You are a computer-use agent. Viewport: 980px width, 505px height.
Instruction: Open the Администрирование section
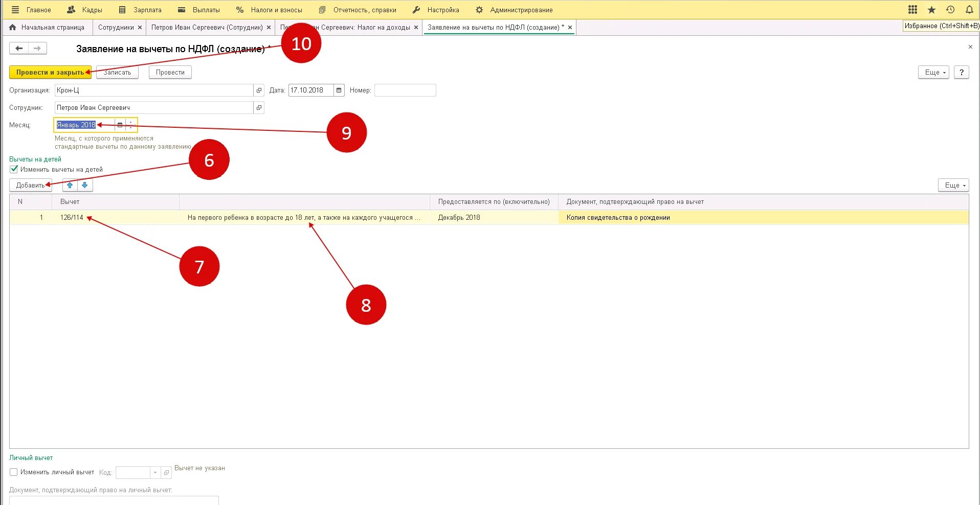(514, 10)
